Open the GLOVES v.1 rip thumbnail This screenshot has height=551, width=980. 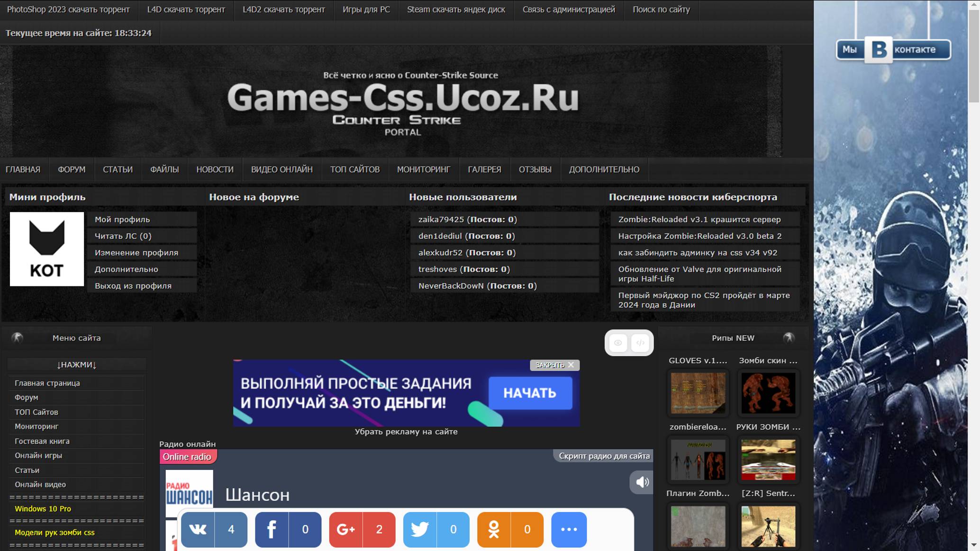tap(697, 393)
